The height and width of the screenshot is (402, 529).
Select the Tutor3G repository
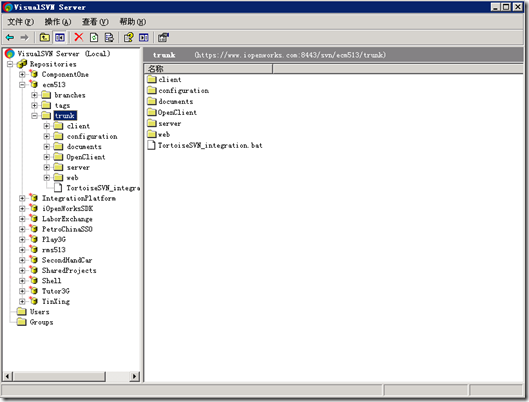click(x=56, y=291)
